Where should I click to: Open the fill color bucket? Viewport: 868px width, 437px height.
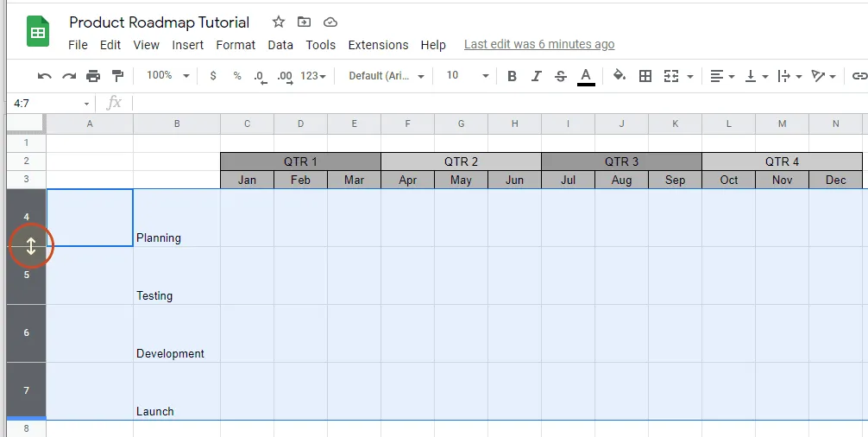pyautogui.click(x=619, y=76)
